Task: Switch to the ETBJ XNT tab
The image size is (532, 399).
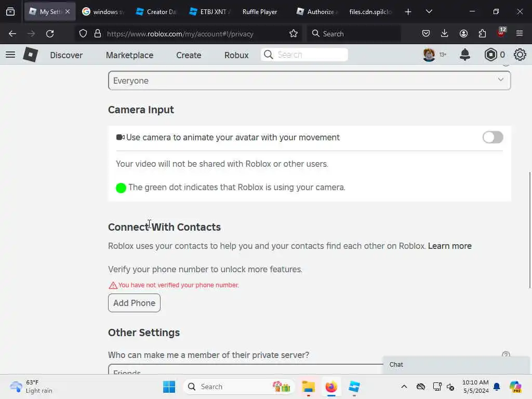Action: 210,12
